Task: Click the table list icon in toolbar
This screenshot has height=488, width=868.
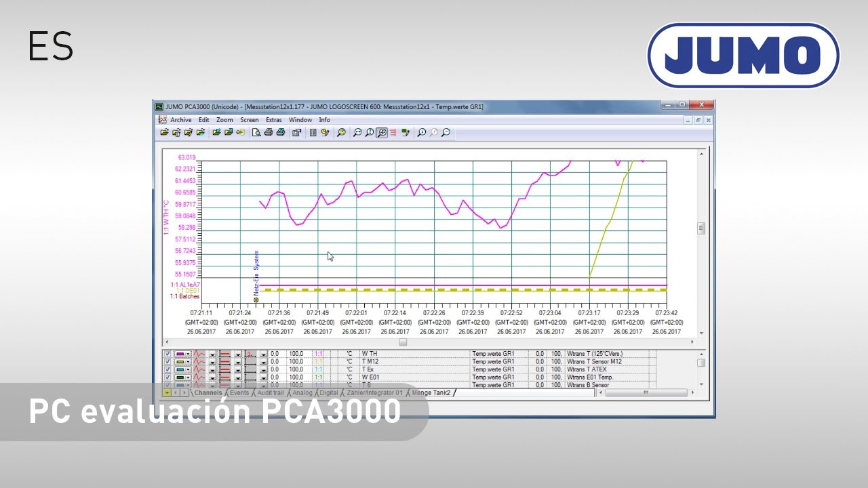Action: [x=313, y=133]
